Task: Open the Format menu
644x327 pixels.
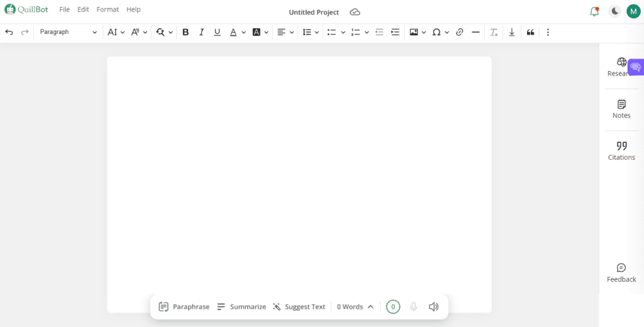Action: tap(108, 10)
